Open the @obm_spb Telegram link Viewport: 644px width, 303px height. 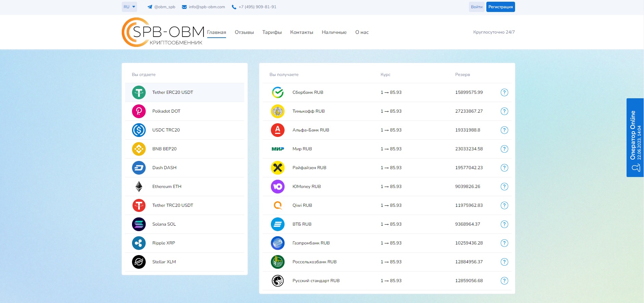coord(161,7)
